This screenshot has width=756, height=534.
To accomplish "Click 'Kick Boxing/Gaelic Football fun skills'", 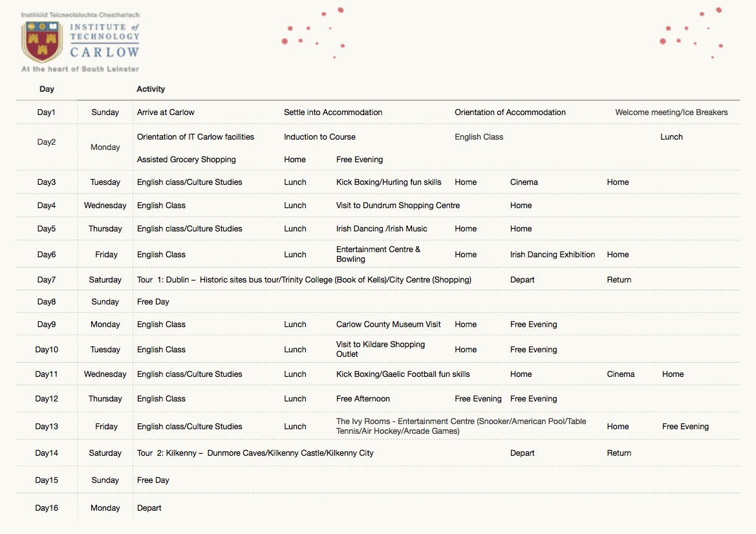I will [x=403, y=374].
